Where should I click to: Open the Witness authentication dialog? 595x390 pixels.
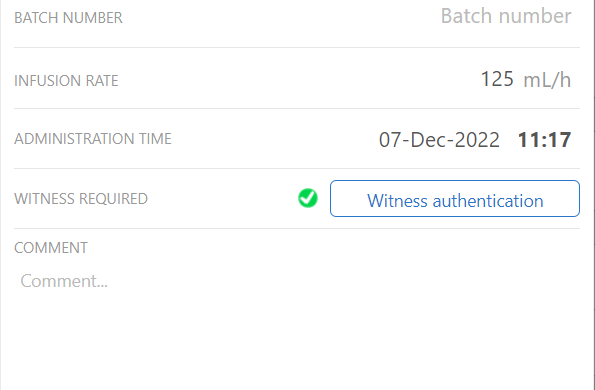(x=455, y=198)
